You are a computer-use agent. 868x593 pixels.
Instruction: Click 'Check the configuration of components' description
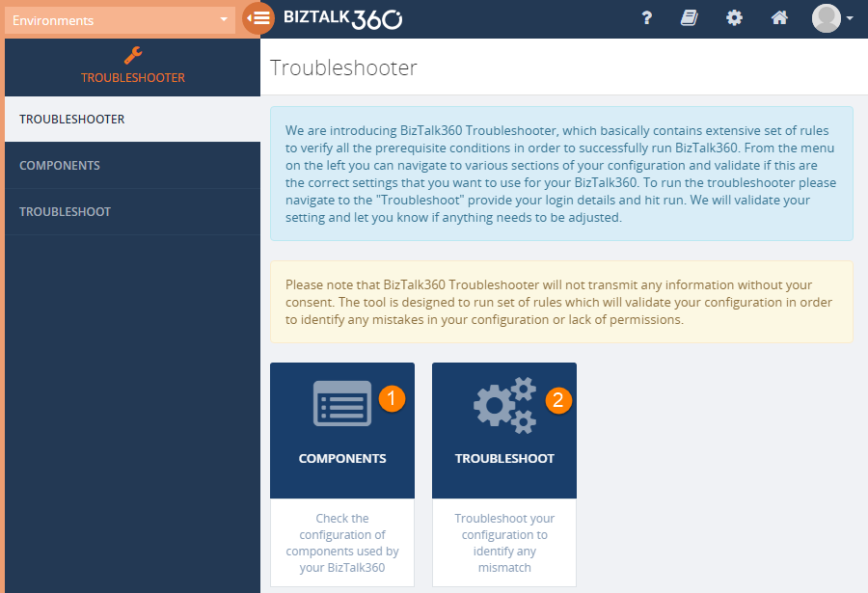[x=342, y=543]
